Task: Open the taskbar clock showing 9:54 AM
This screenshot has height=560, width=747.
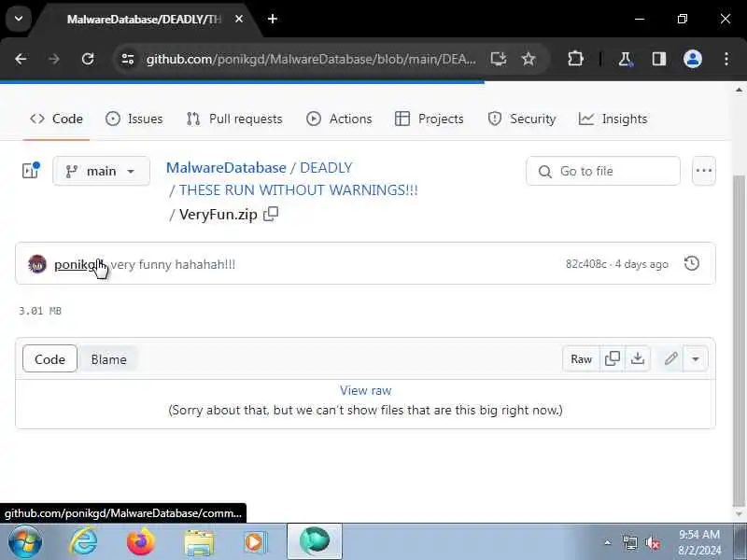Action: pyautogui.click(x=699, y=542)
